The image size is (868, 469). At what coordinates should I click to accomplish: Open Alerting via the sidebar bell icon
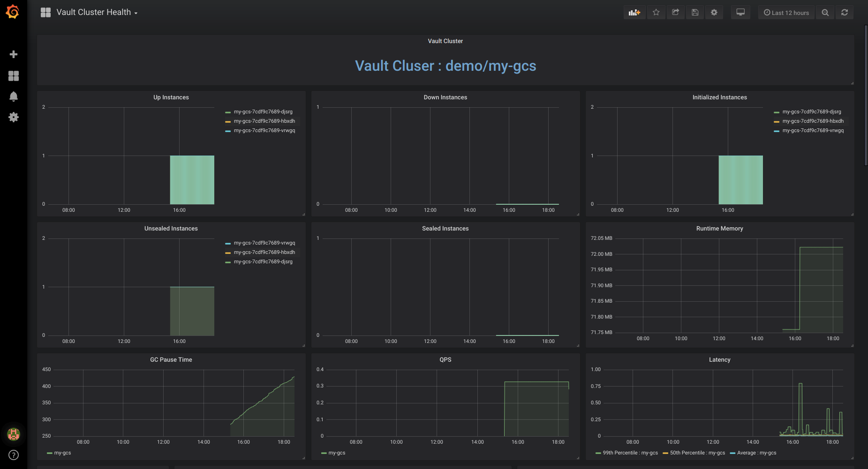(14, 96)
